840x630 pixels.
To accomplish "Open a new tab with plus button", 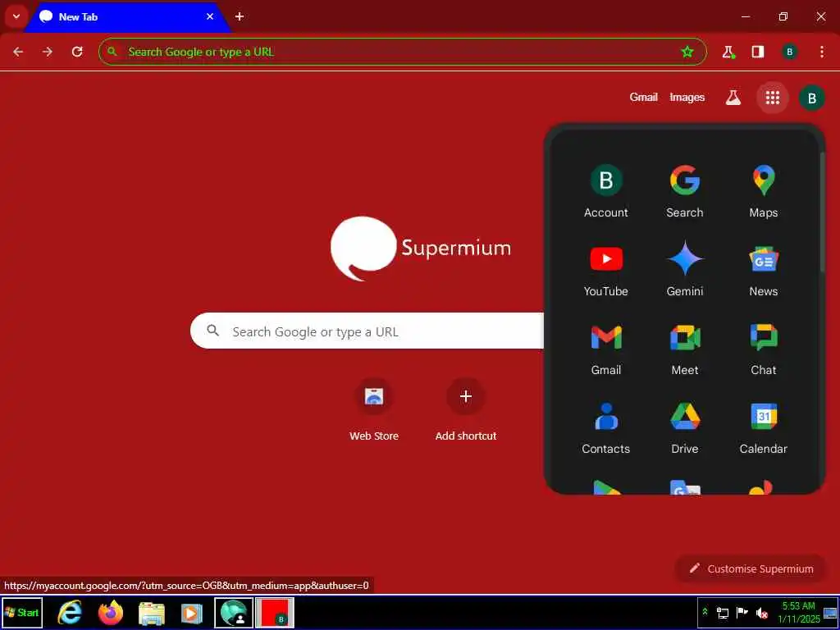I will (240, 16).
